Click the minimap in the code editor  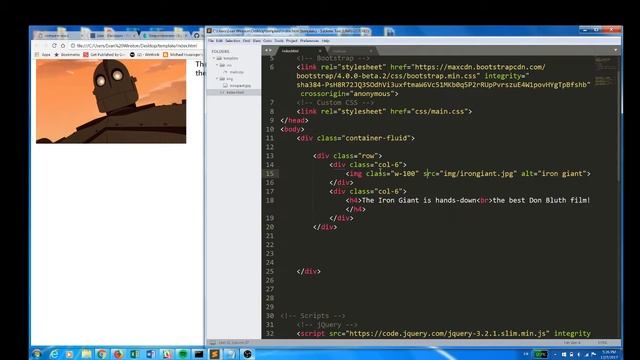click(x=604, y=72)
